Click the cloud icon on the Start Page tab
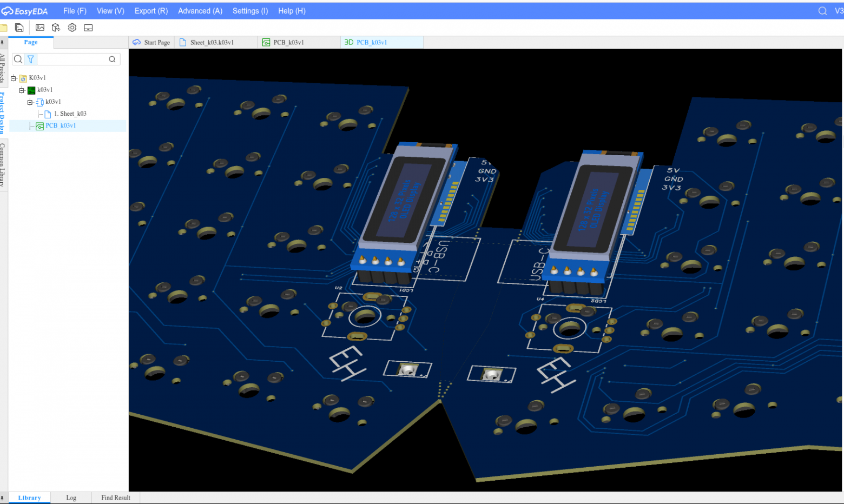 (x=137, y=42)
